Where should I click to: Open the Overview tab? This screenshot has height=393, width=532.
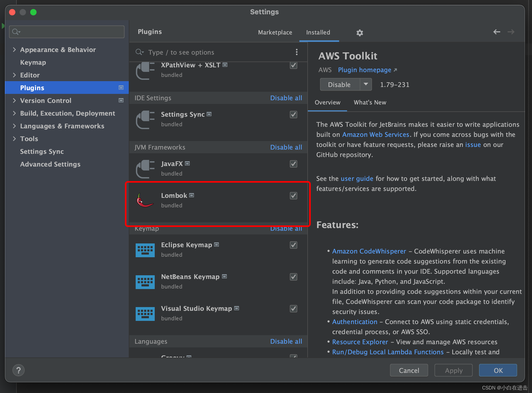point(327,102)
